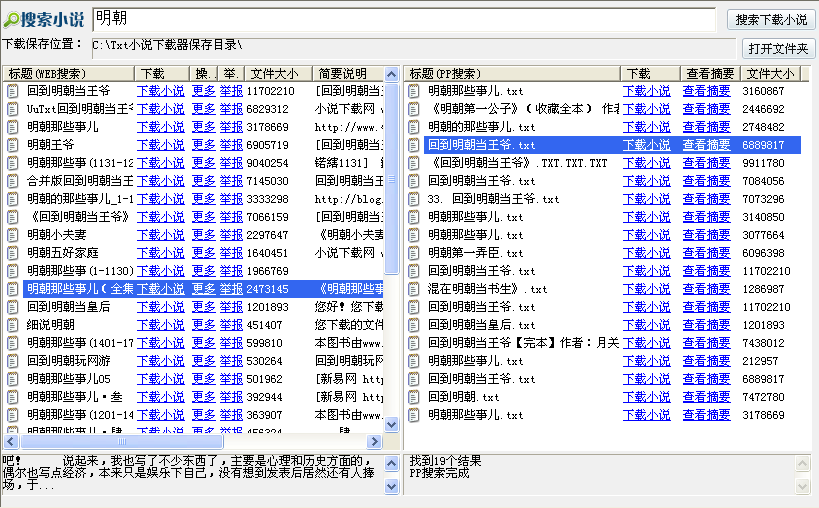
Task: Click 下载小说 link for 明朝小夫妻
Action: (160, 235)
